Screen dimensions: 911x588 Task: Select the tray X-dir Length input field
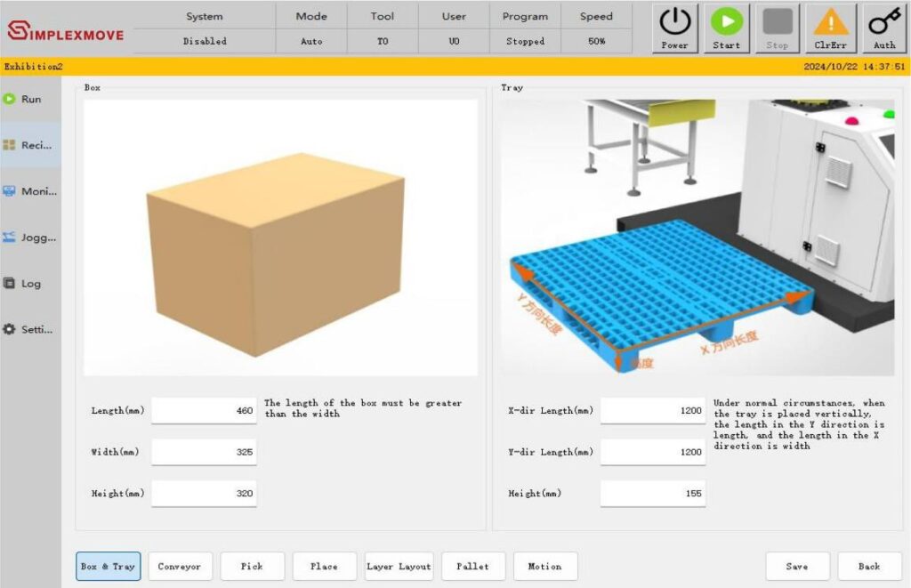(652, 411)
